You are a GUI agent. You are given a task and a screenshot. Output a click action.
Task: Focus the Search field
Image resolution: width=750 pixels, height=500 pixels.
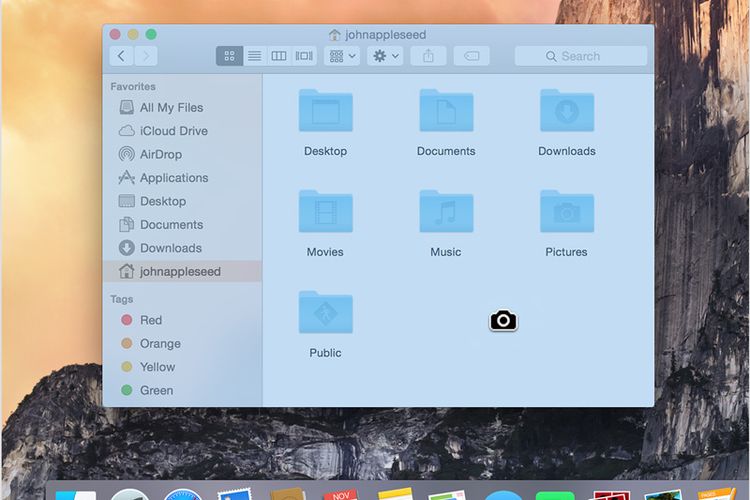(581, 56)
